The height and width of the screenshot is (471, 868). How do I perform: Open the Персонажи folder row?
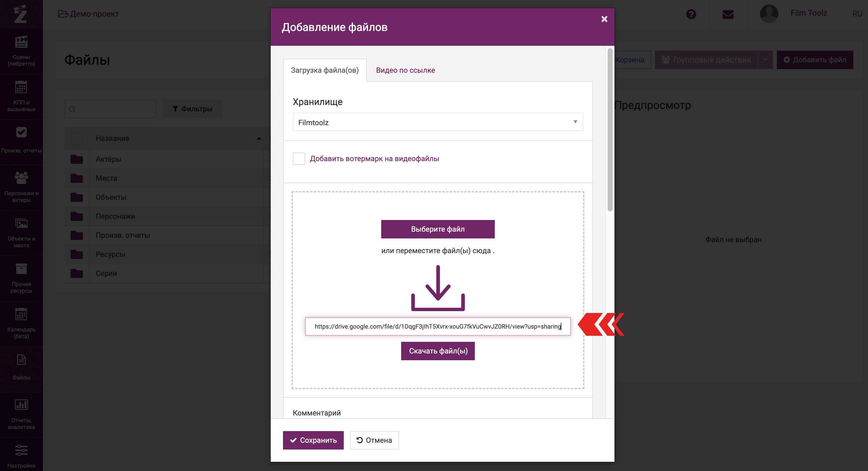click(x=168, y=216)
